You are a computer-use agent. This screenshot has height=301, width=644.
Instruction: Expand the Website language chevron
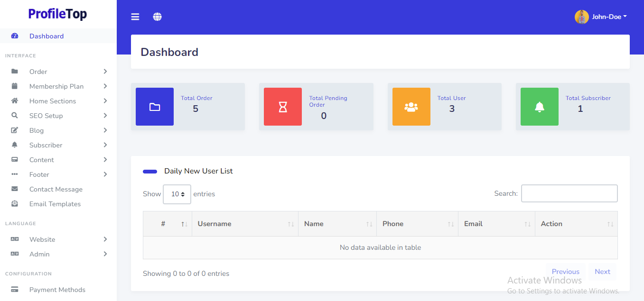coord(105,239)
